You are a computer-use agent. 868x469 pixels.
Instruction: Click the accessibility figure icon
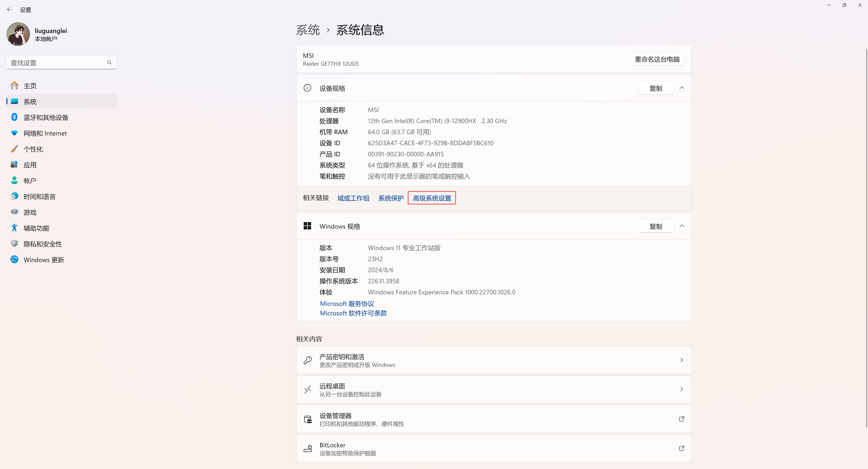[14, 228]
